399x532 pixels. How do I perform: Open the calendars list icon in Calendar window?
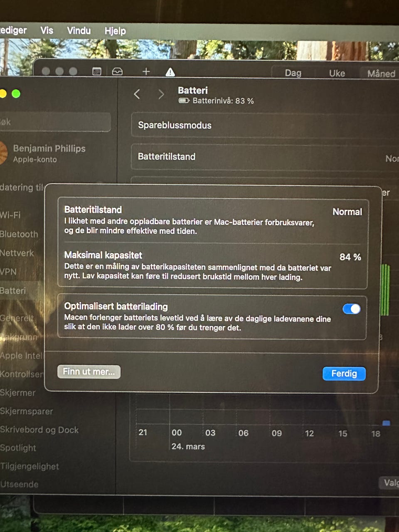click(97, 71)
